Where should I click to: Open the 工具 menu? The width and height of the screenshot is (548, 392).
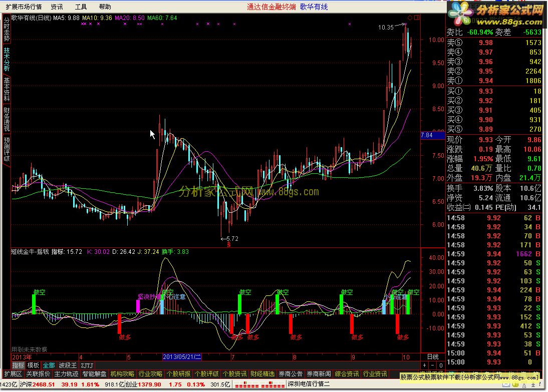tap(81, 7)
